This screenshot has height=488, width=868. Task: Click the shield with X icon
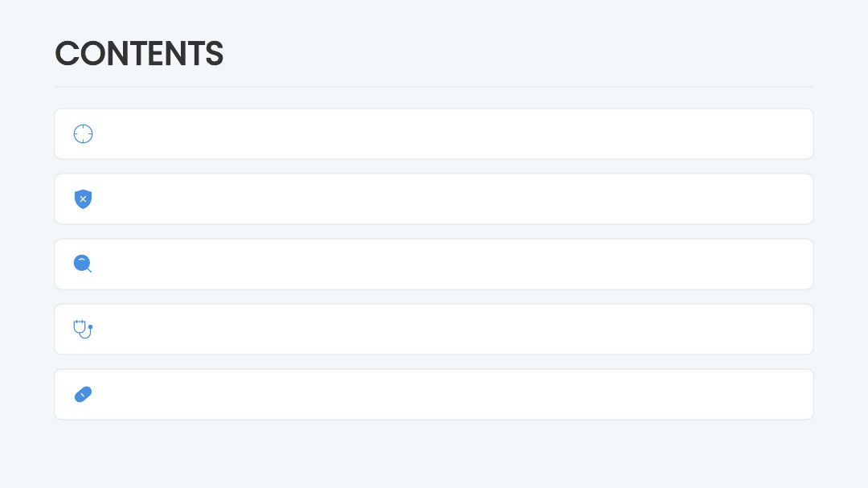tap(84, 199)
